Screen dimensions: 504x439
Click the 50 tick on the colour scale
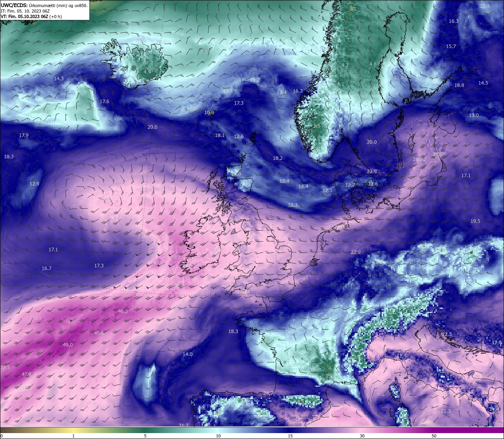click(x=434, y=436)
